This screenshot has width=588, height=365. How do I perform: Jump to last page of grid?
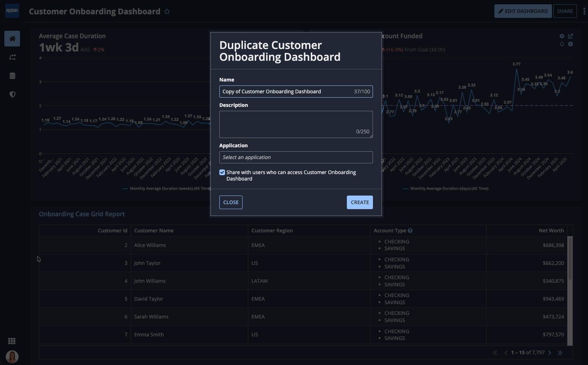pyautogui.click(x=560, y=353)
